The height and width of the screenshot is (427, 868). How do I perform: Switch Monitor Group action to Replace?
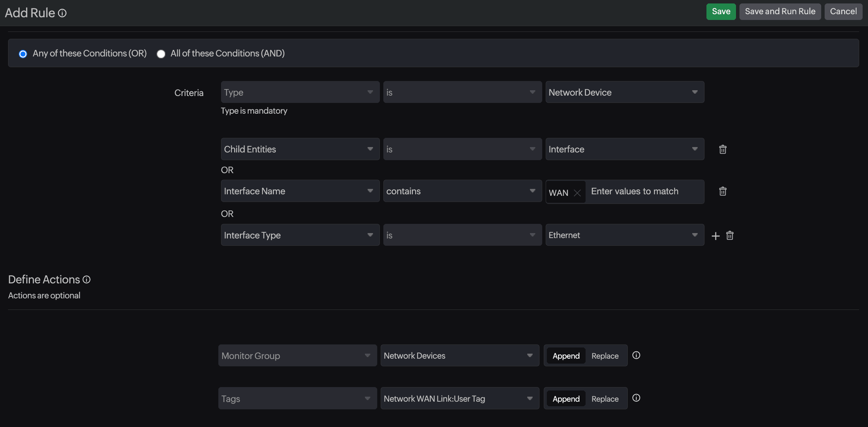[605, 356]
